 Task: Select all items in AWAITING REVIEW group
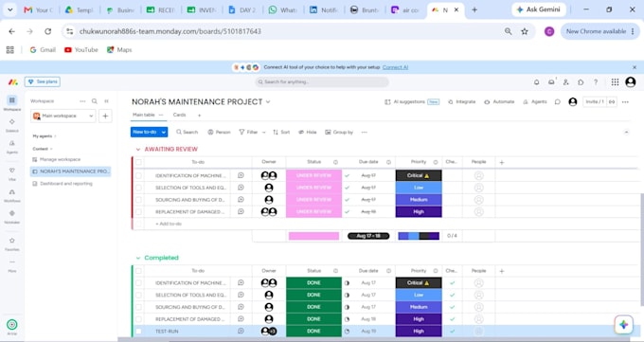[138, 162]
